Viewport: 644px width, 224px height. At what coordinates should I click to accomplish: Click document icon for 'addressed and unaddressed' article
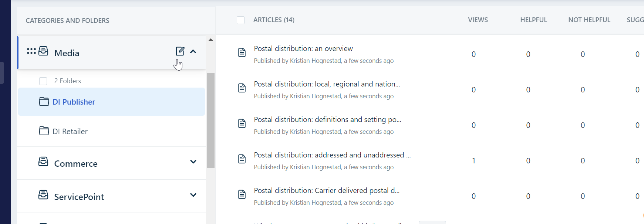pyautogui.click(x=242, y=159)
